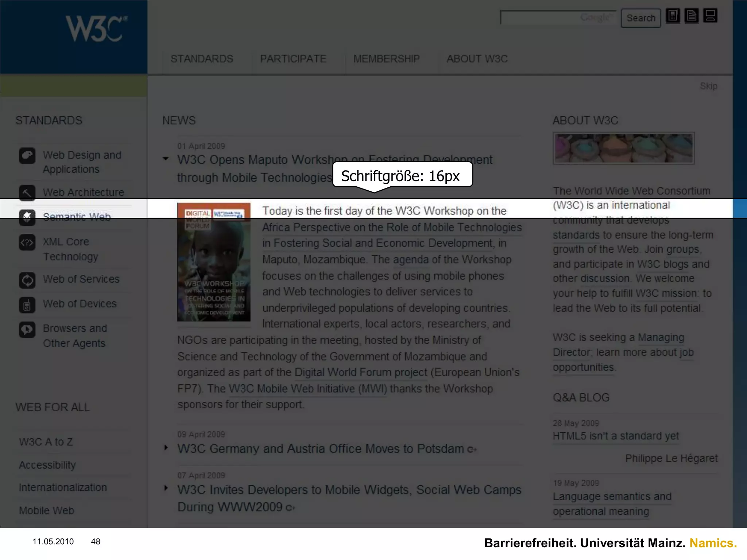747x560 pixels.
Task: Open the HTML5 isn't a standard yet post
Action: [x=616, y=436]
